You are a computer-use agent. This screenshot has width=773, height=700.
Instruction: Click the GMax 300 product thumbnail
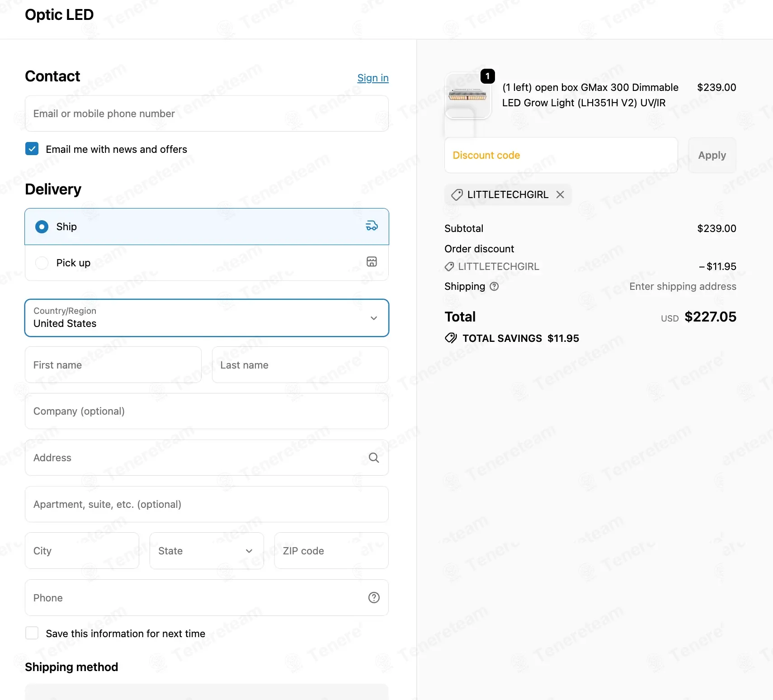tap(468, 95)
